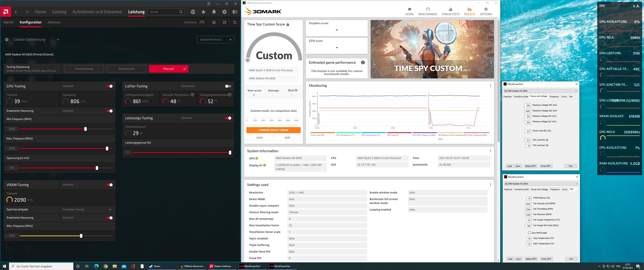Click Delete SPPT in lower MorePowerTool

click(531, 259)
